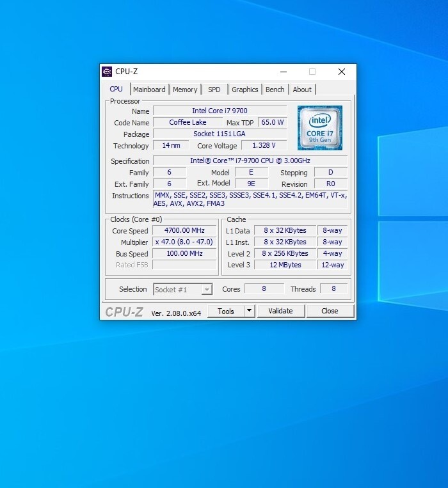
Task: Click the Ext. Model value '9E'
Action: click(x=252, y=184)
